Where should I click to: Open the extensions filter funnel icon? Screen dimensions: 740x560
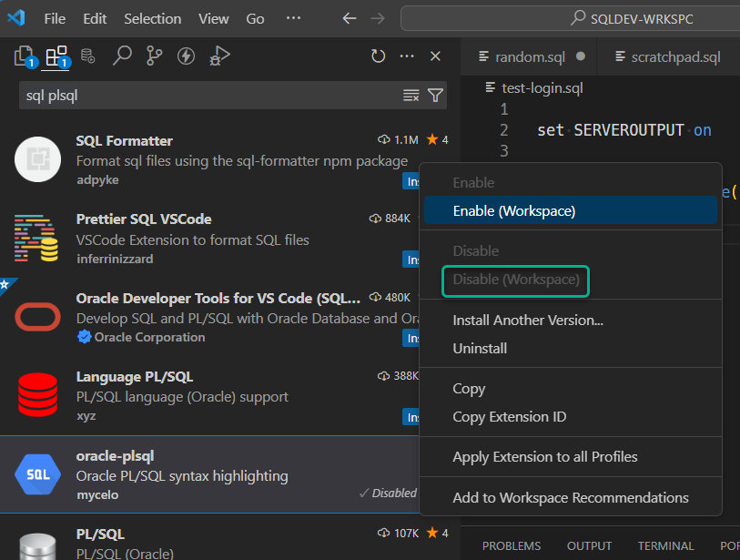click(435, 96)
